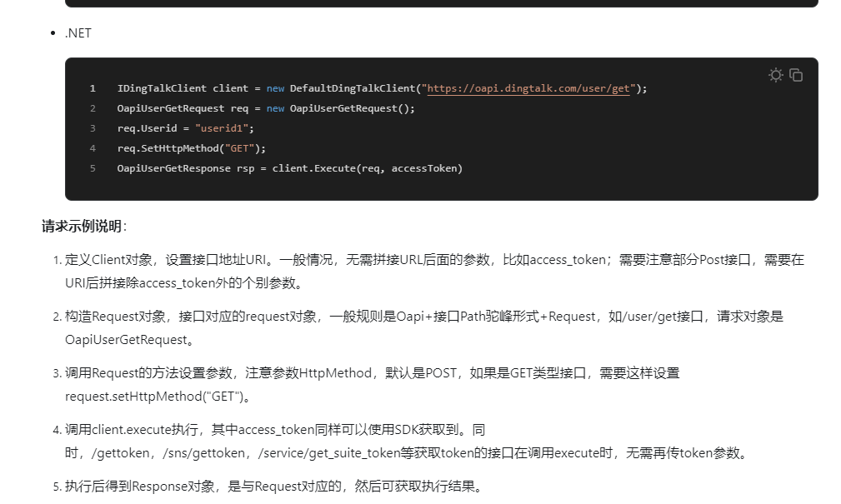Toggle the code block light theme sun icon
The height and width of the screenshot is (504, 841).
point(776,75)
